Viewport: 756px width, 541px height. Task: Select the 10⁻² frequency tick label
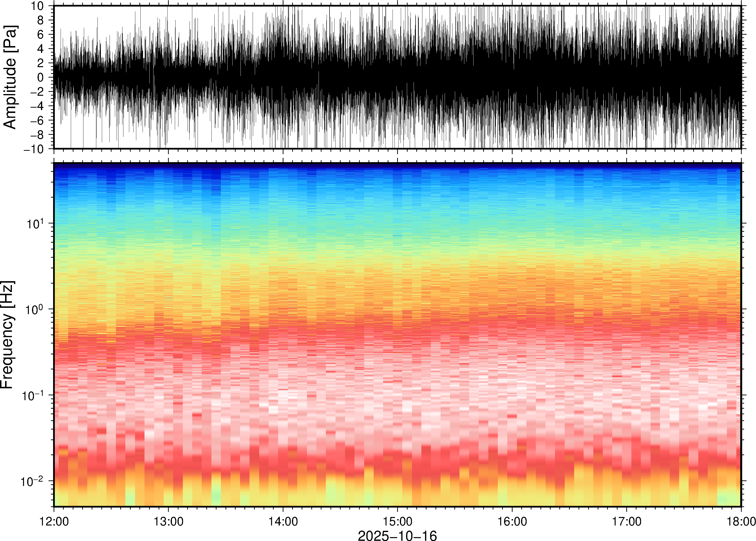(32, 481)
